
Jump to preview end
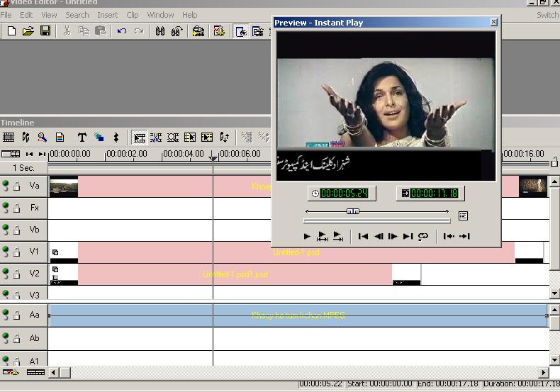408,236
